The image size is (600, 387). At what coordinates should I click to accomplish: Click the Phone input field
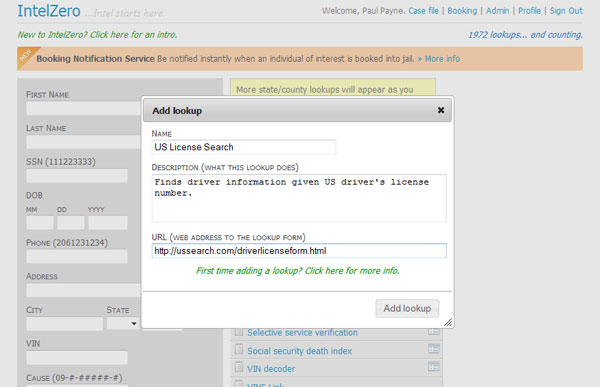[x=77, y=256]
